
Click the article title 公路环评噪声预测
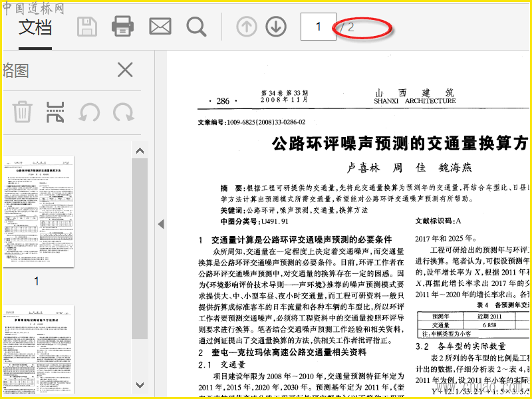click(400, 144)
